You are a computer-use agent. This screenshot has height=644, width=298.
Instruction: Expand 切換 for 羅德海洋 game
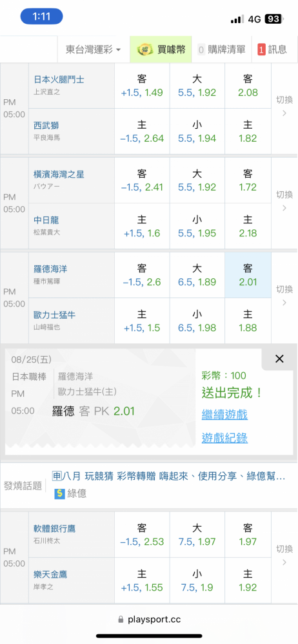(284, 296)
